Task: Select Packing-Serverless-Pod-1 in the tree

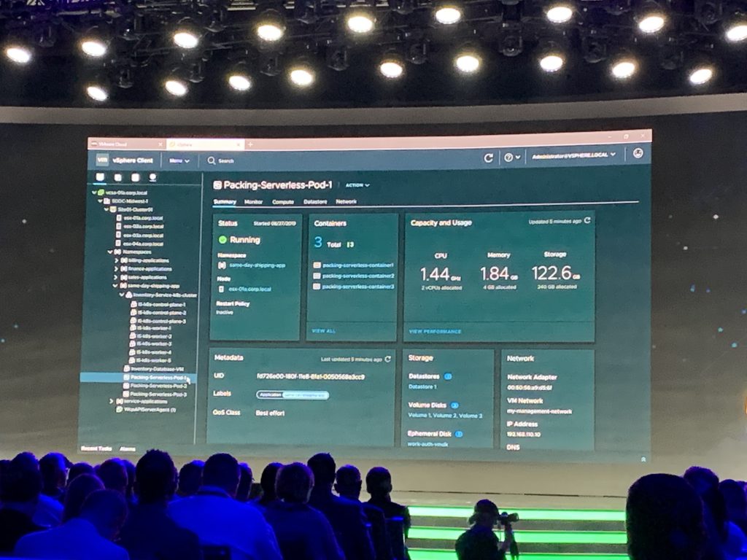Action: pos(138,378)
